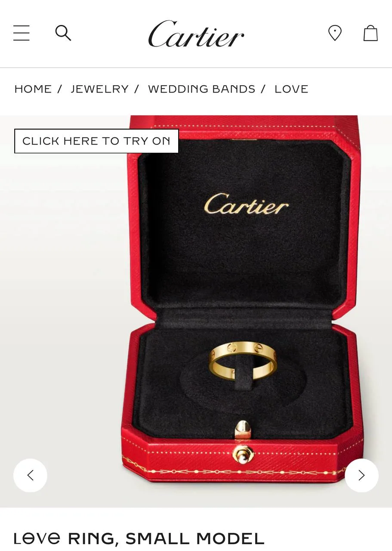View the shopping bag

click(x=370, y=33)
